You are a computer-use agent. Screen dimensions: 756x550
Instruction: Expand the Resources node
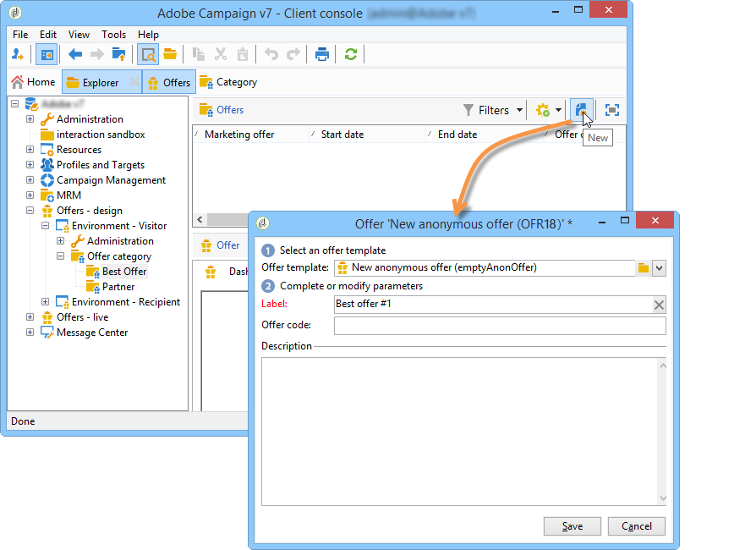point(30,149)
